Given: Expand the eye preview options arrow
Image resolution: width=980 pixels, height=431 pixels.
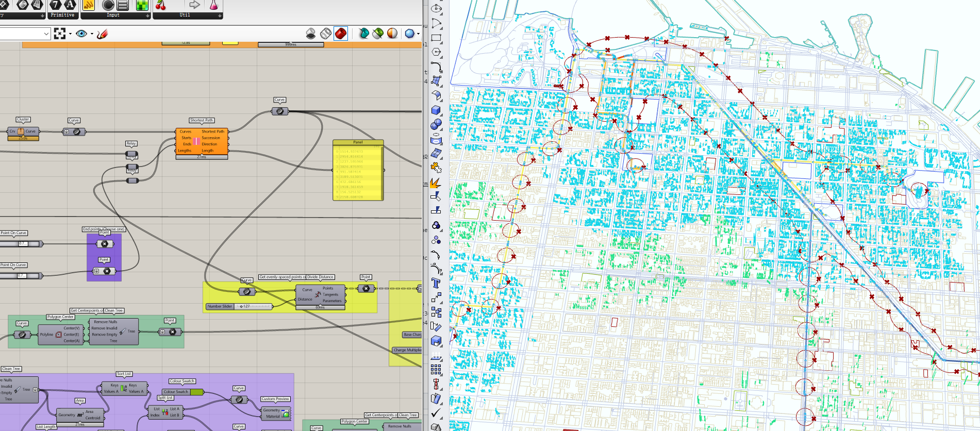Looking at the screenshot, I should point(92,34).
